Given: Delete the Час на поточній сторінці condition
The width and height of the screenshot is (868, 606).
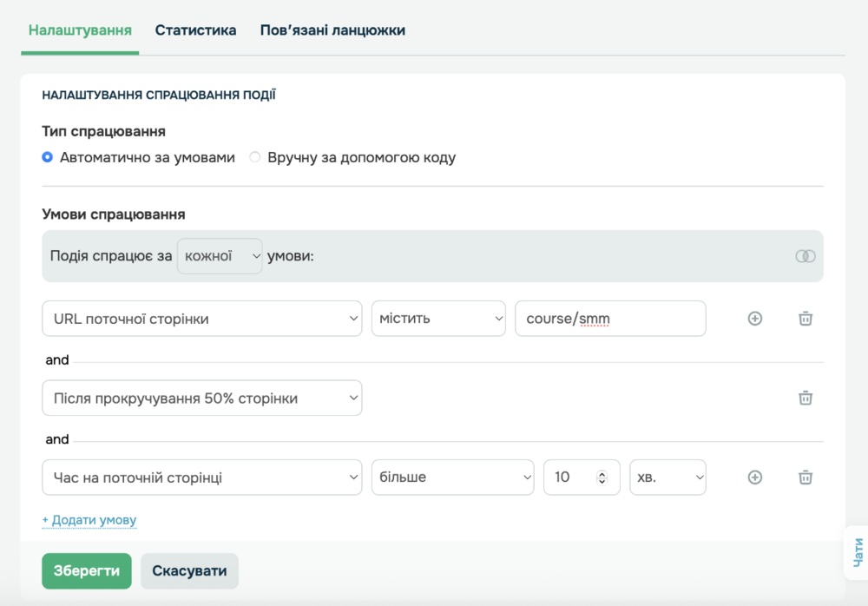Looking at the screenshot, I should click(x=806, y=478).
